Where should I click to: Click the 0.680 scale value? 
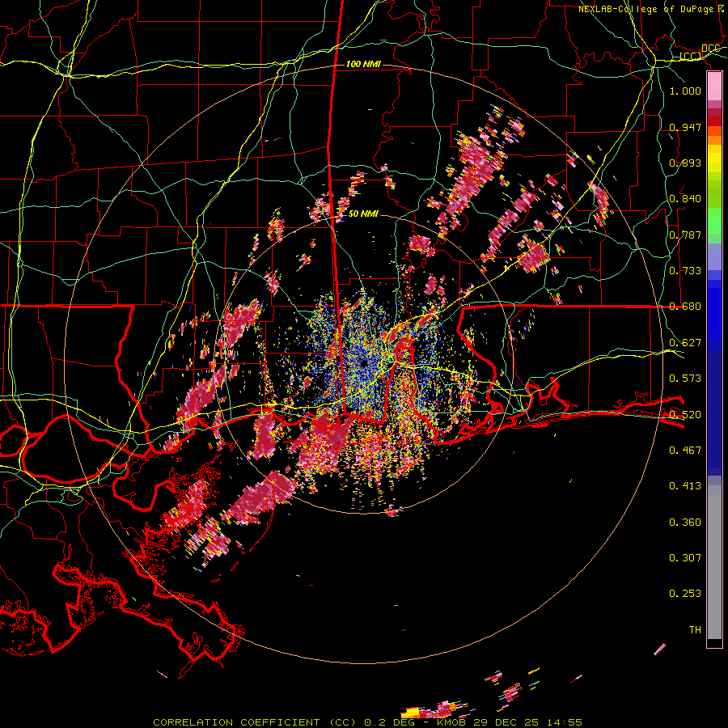pyautogui.click(x=685, y=307)
